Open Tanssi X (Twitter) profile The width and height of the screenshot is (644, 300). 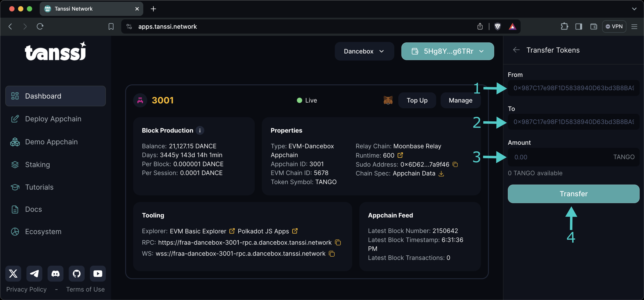(x=13, y=273)
